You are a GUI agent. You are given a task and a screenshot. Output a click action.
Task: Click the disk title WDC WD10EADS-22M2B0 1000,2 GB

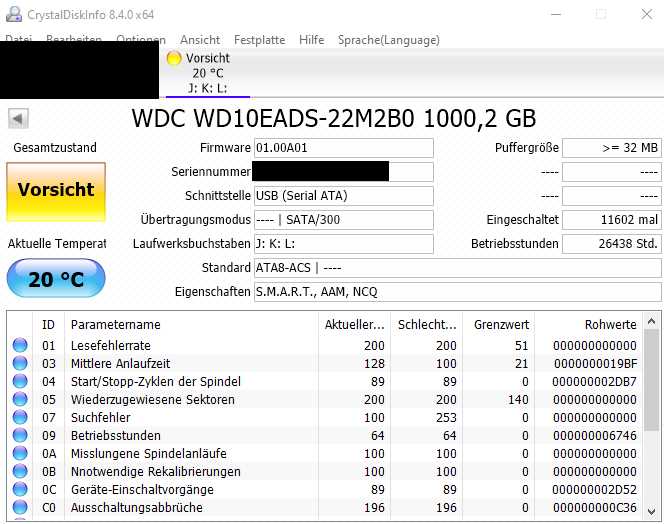(334, 119)
